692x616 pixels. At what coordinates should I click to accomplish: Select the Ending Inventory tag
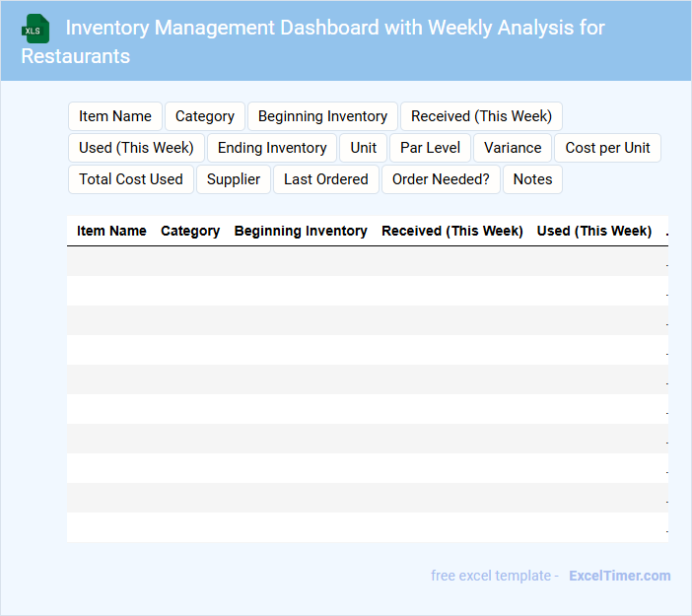pos(272,148)
